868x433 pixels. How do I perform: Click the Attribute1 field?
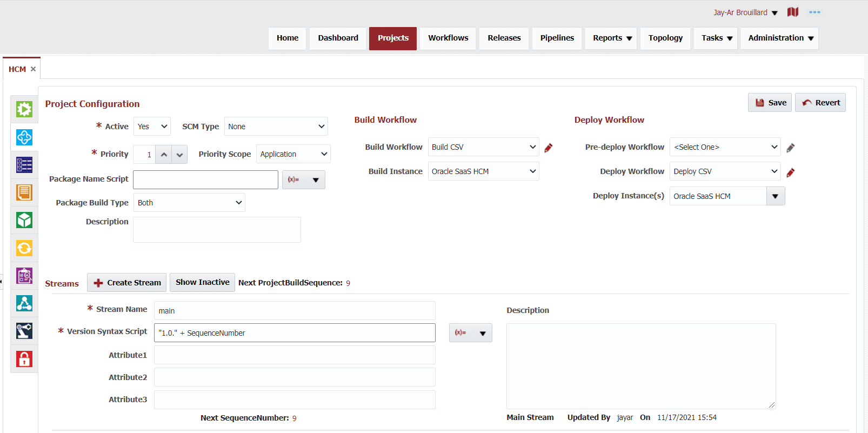pyautogui.click(x=295, y=355)
